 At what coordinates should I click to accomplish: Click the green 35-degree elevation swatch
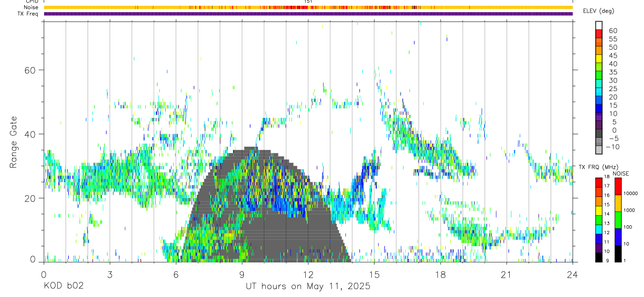pyautogui.click(x=599, y=75)
